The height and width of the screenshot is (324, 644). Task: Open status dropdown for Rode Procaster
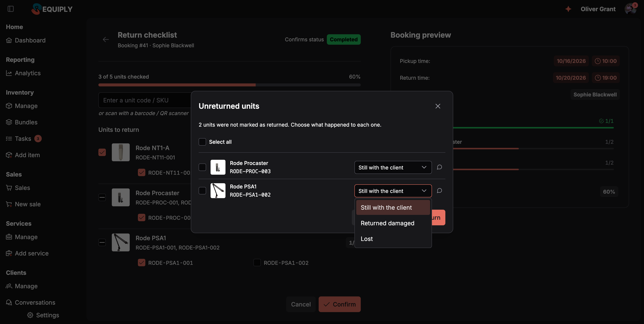tap(393, 167)
